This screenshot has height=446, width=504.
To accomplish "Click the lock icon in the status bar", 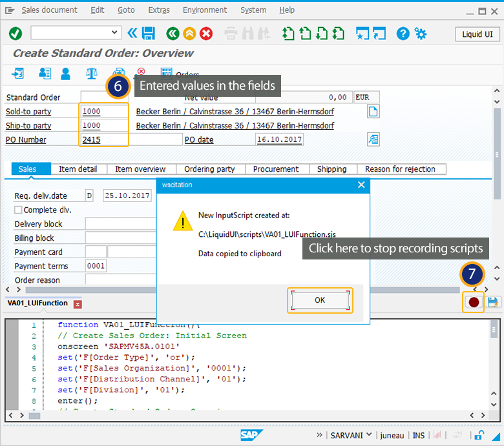I will tap(479, 435).
